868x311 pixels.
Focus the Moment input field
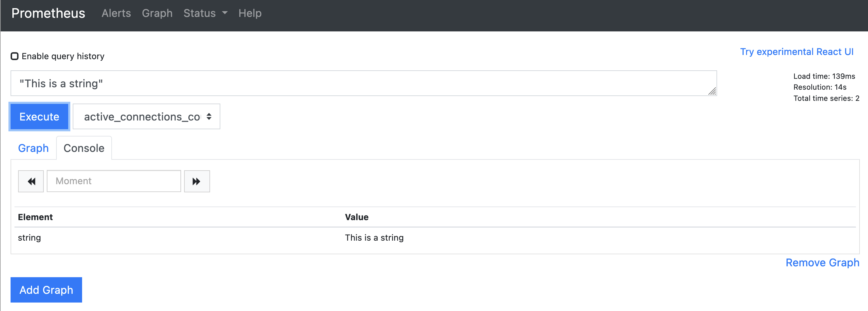[114, 181]
